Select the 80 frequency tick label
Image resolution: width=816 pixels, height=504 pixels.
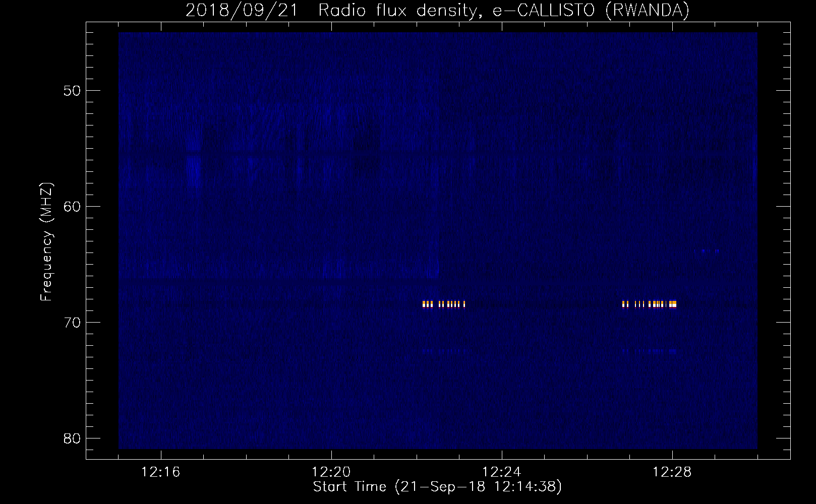tap(72, 438)
